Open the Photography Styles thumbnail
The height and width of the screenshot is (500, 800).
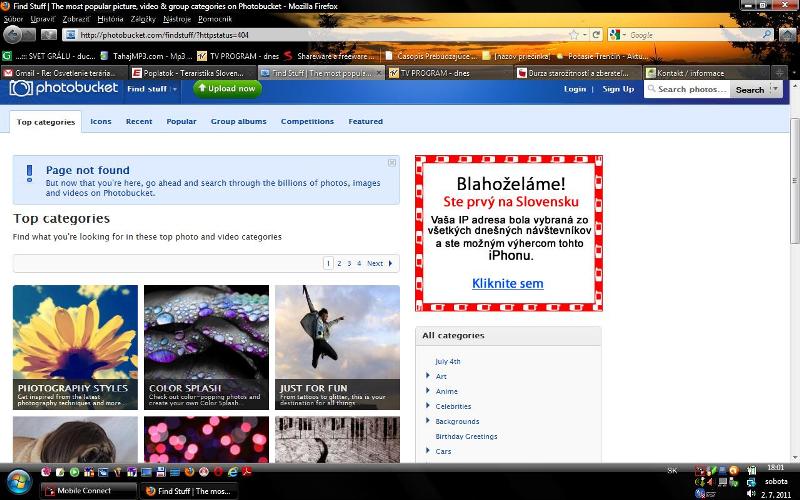(x=75, y=347)
